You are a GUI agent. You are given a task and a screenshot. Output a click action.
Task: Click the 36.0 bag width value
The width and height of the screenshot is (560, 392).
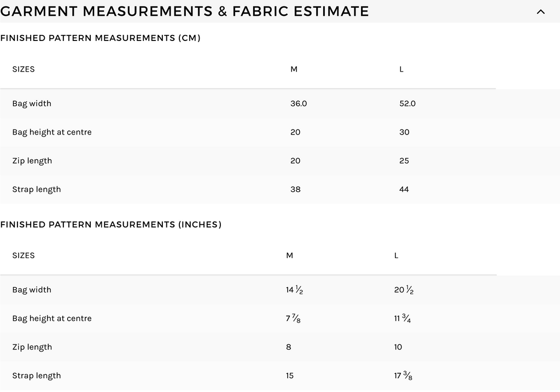(299, 103)
